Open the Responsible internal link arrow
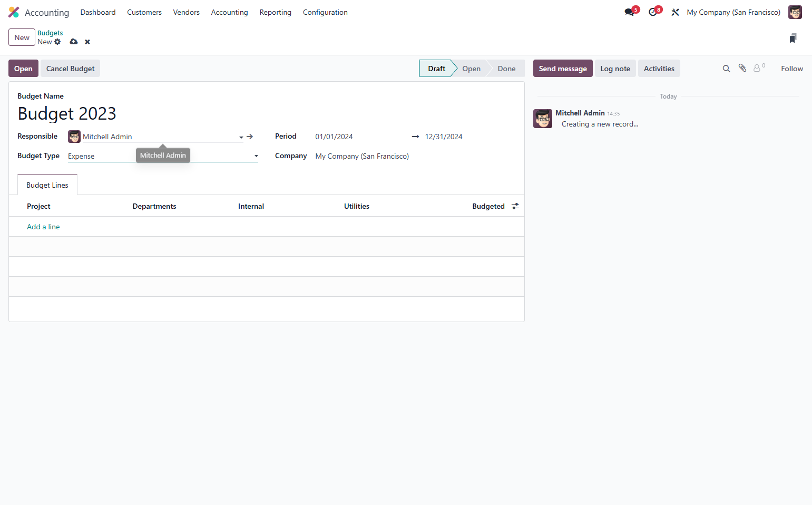This screenshot has width=812, height=505. (x=250, y=137)
